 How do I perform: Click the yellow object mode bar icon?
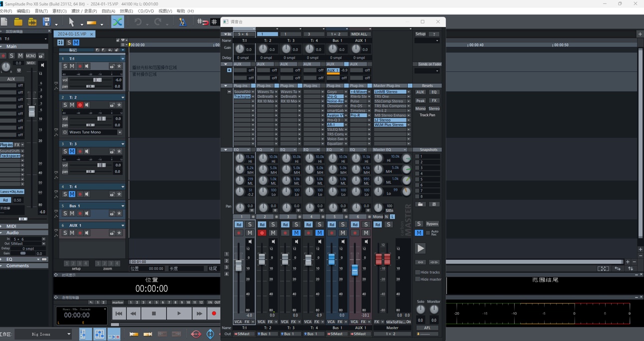pos(91,22)
